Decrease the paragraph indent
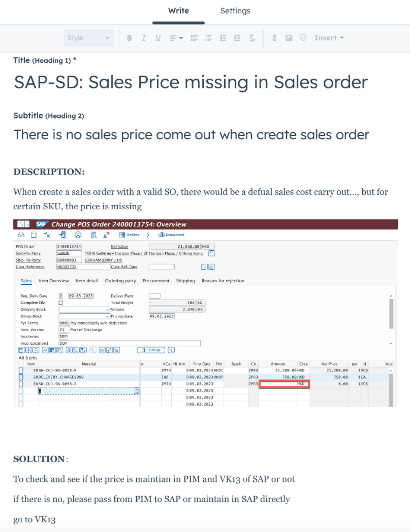410x532 pixels. pyautogui.click(x=223, y=38)
